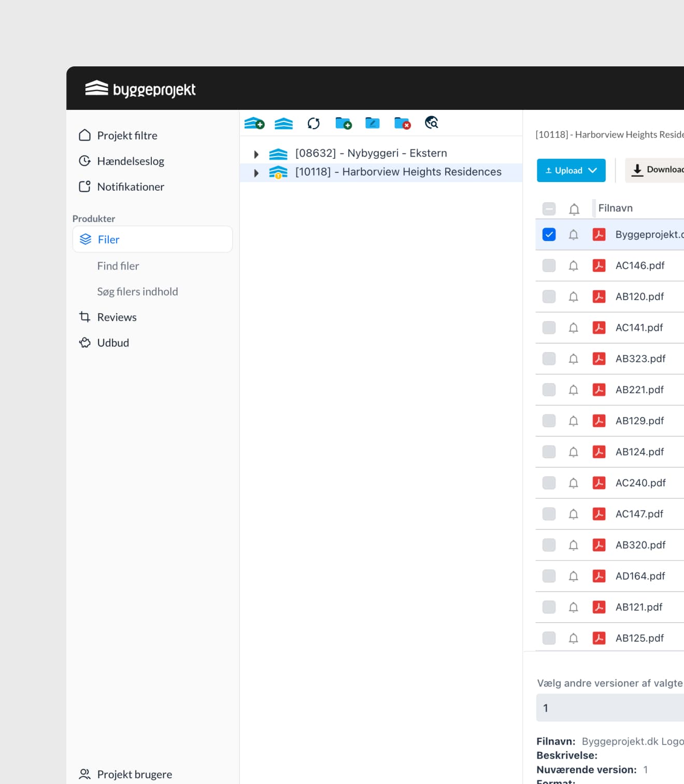Toggle notification bell for AB120.pdf
This screenshot has width=684, height=784.
tap(574, 297)
